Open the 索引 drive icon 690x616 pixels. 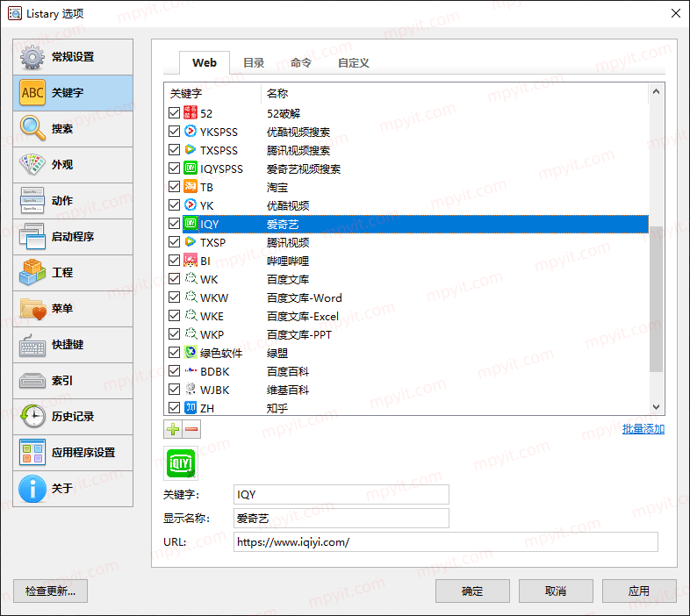[32, 381]
